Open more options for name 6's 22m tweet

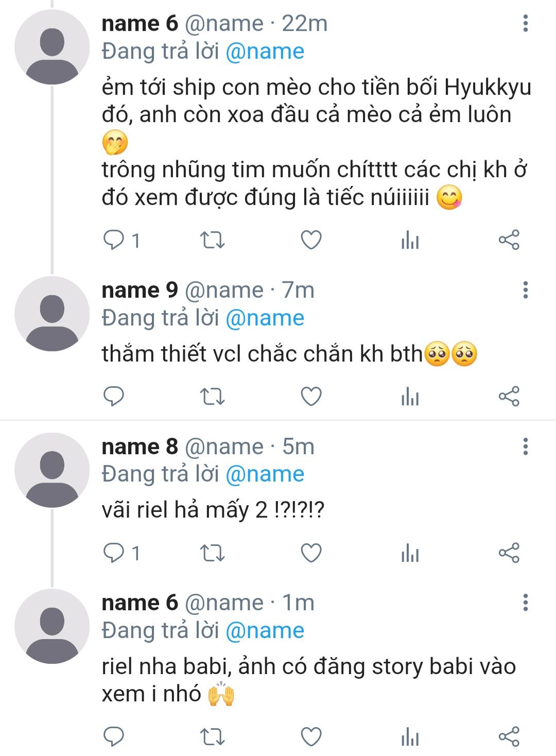click(525, 23)
